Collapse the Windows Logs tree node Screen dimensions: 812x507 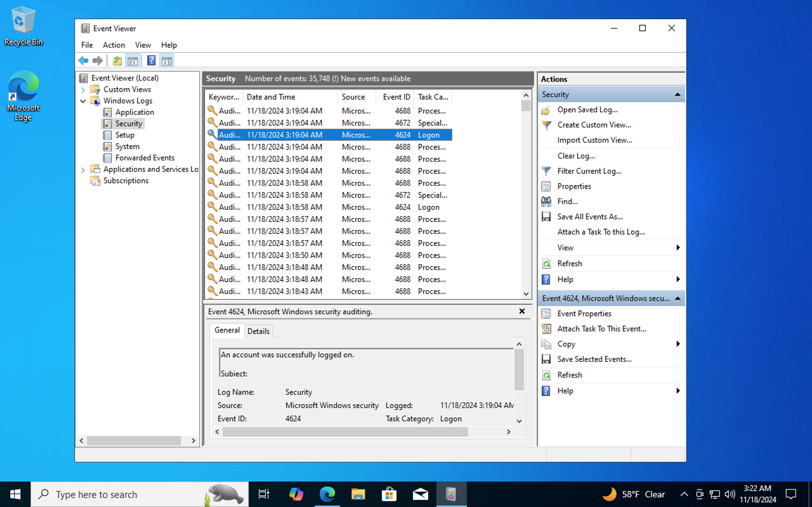(x=83, y=101)
